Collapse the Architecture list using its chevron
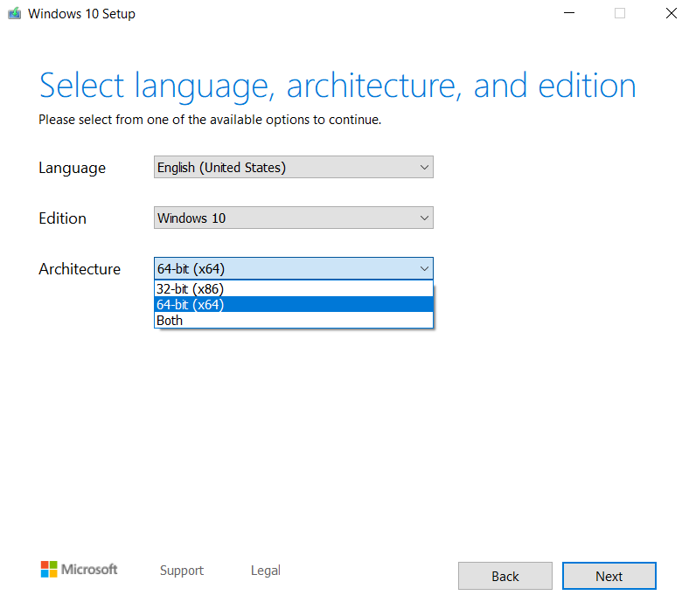 click(x=424, y=269)
